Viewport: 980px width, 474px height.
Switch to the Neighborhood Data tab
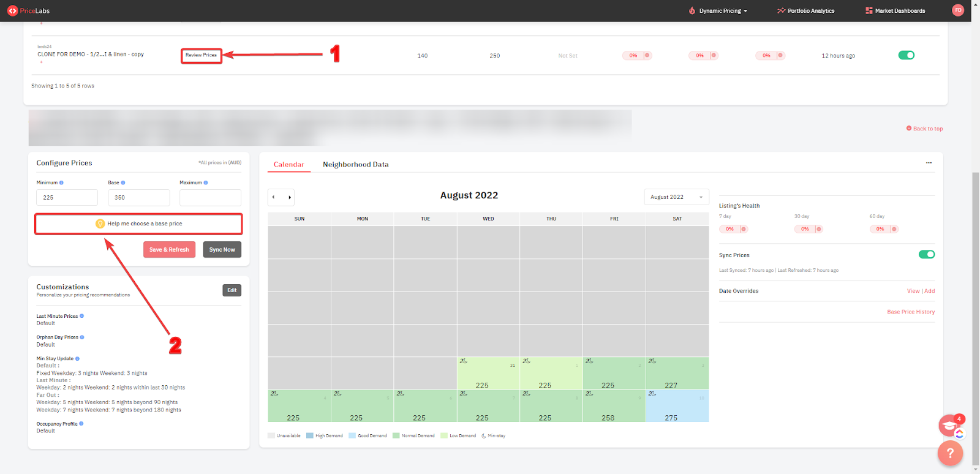[355, 165]
